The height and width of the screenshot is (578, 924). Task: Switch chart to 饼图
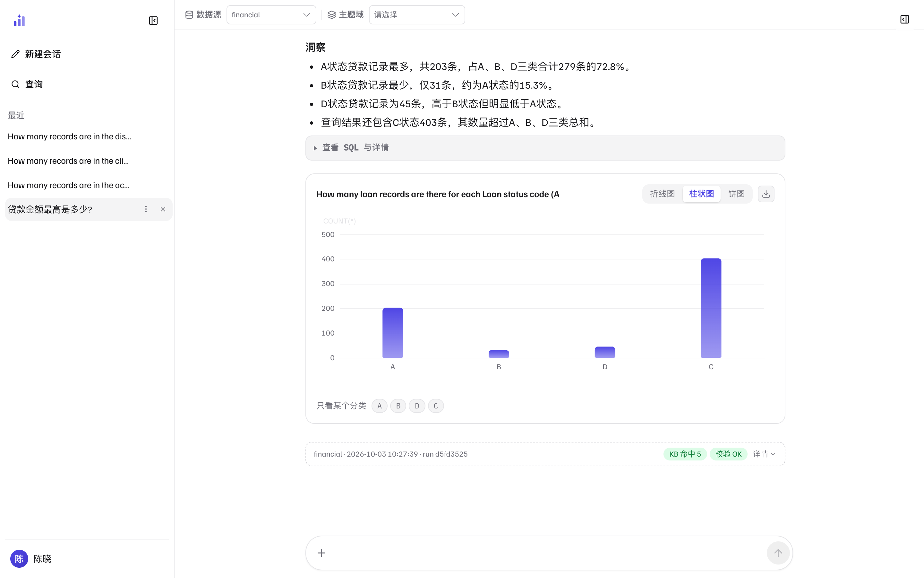click(737, 194)
